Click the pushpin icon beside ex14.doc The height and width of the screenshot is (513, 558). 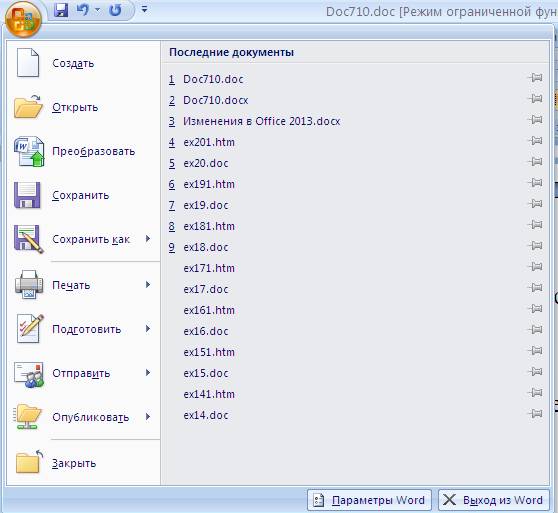(x=535, y=413)
